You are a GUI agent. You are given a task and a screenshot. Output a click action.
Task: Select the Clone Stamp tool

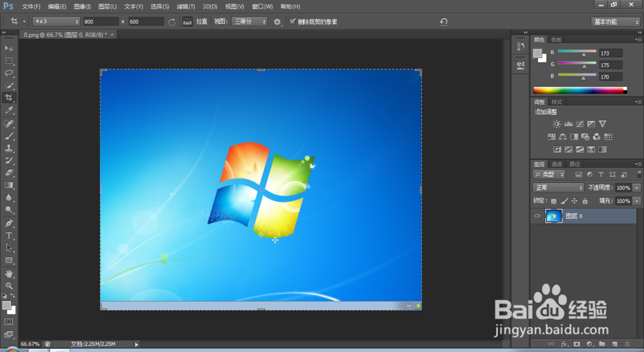pyautogui.click(x=8, y=148)
